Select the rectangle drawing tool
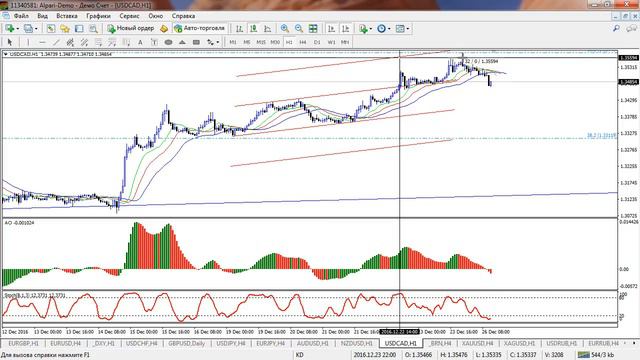This screenshot has height=360, width=640. click(196, 42)
